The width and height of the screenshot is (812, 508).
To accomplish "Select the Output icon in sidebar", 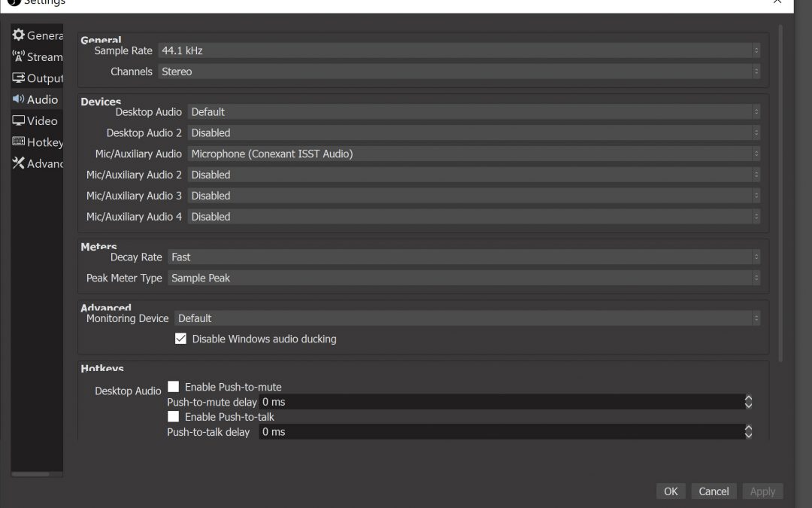I will click(x=19, y=78).
